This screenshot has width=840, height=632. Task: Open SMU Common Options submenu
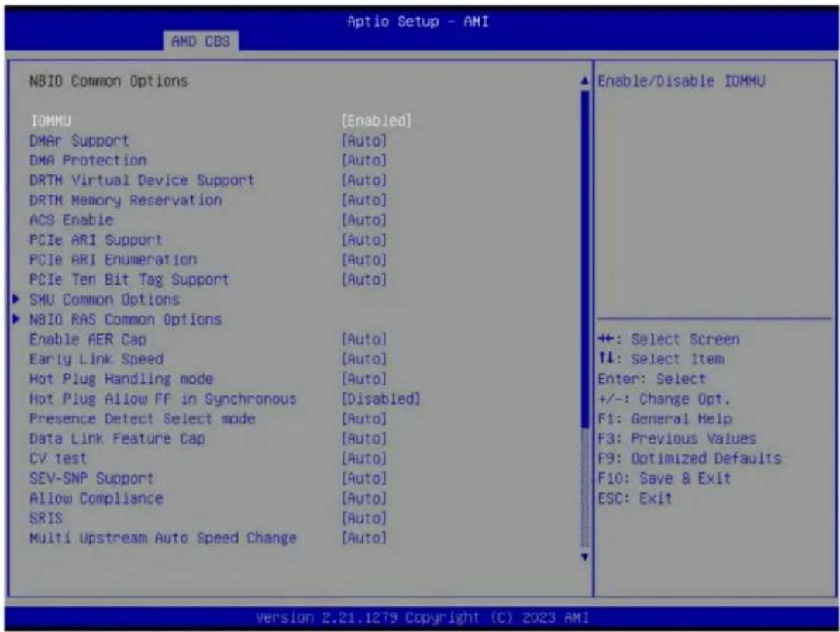click(105, 299)
